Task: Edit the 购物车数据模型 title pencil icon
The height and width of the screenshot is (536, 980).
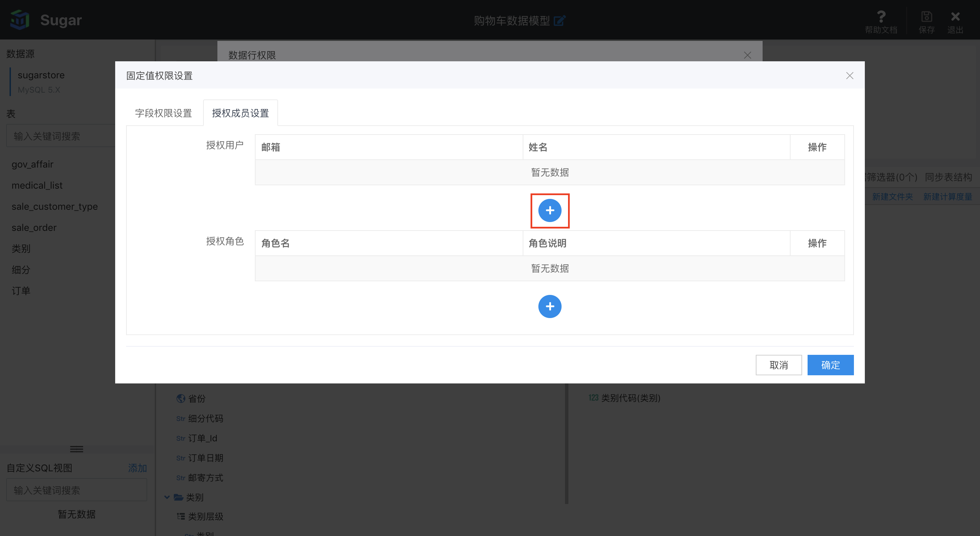Action: [560, 20]
